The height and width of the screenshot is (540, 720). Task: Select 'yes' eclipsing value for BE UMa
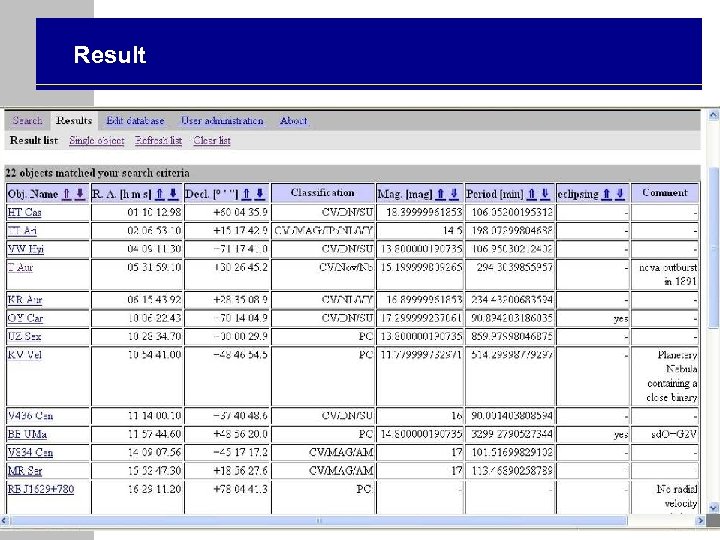pyautogui.click(x=621, y=434)
